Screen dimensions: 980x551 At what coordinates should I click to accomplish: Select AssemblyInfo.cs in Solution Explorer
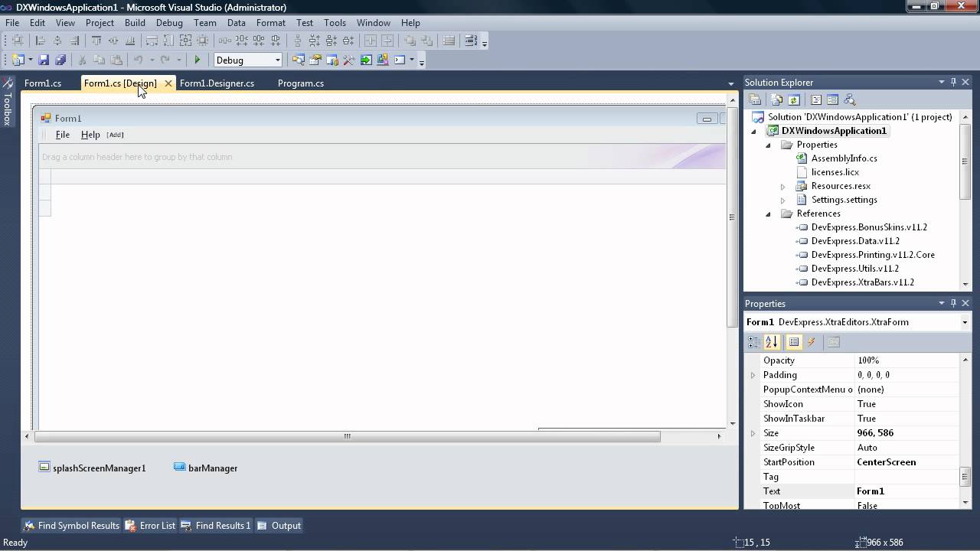point(844,158)
